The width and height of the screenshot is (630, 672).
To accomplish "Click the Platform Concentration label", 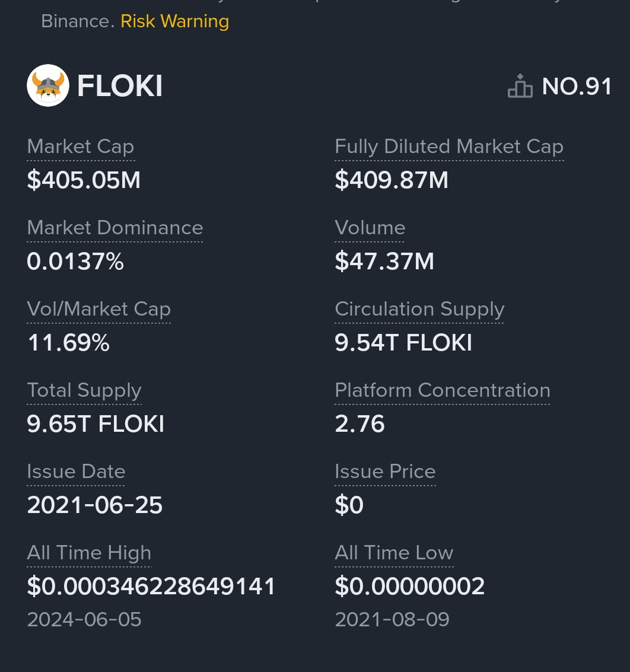I will [x=442, y=390].
